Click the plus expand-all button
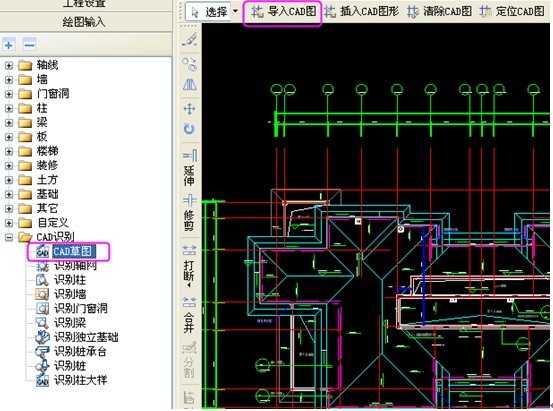The height and width of the screenshot is (411, 553). [x=9, y=45]
